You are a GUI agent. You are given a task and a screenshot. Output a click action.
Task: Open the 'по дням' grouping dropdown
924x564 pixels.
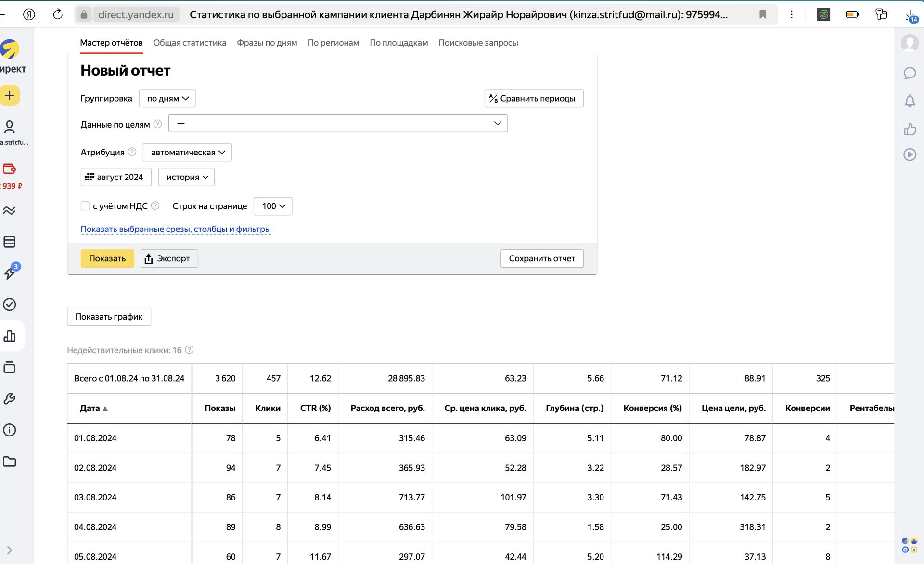(167, 98)
